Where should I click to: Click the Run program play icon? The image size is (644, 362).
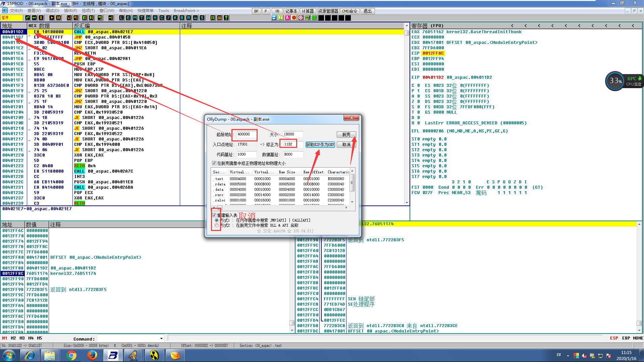click(x=52, y=18)
